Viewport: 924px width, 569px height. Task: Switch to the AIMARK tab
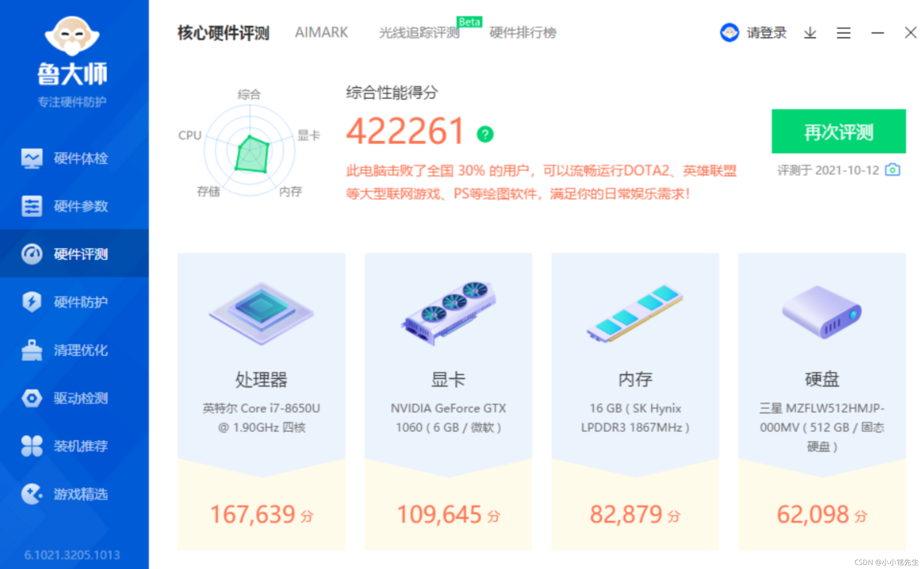321,33
